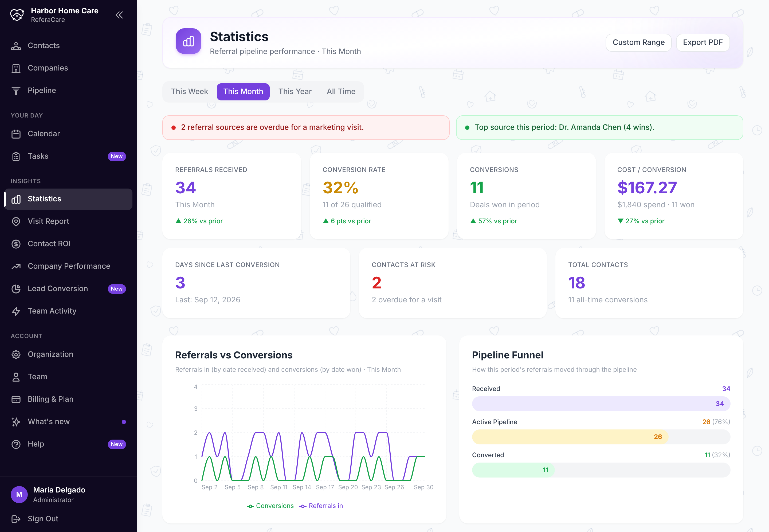Open the Top source Dr. Amanda Chen banner
The image size is (769, 532).
599,127
